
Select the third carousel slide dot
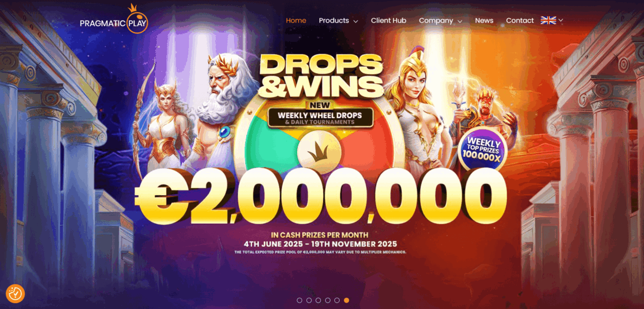pyautogui.click(x=318, y=300)
